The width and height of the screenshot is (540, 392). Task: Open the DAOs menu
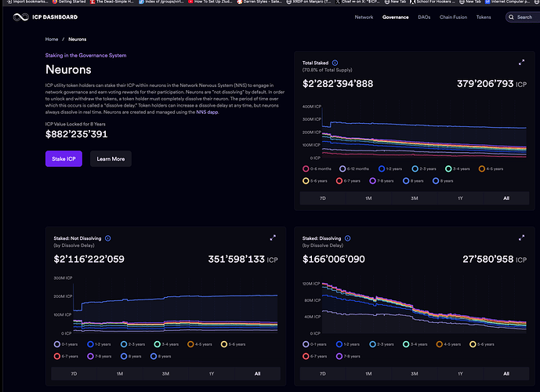click(424, 17)
